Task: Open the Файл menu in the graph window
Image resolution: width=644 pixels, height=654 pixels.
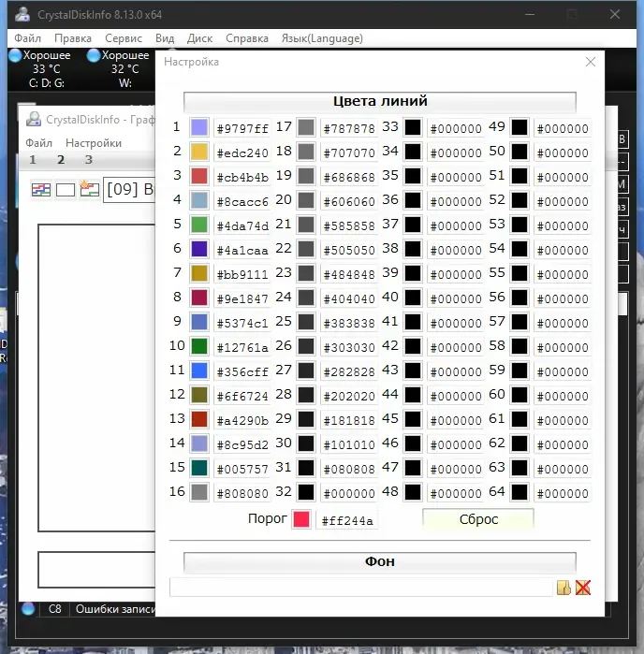Action: pyautogui.click(x=38, y=143)
